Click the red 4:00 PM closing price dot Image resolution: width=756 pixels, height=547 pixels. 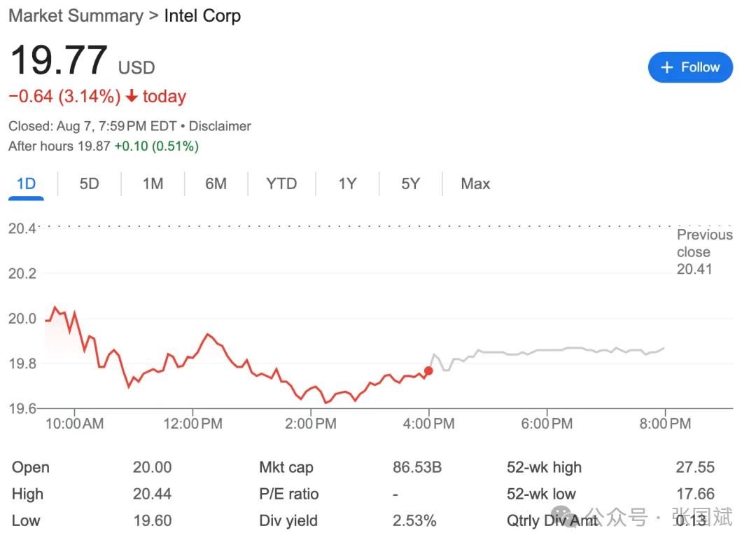point(428,371)
